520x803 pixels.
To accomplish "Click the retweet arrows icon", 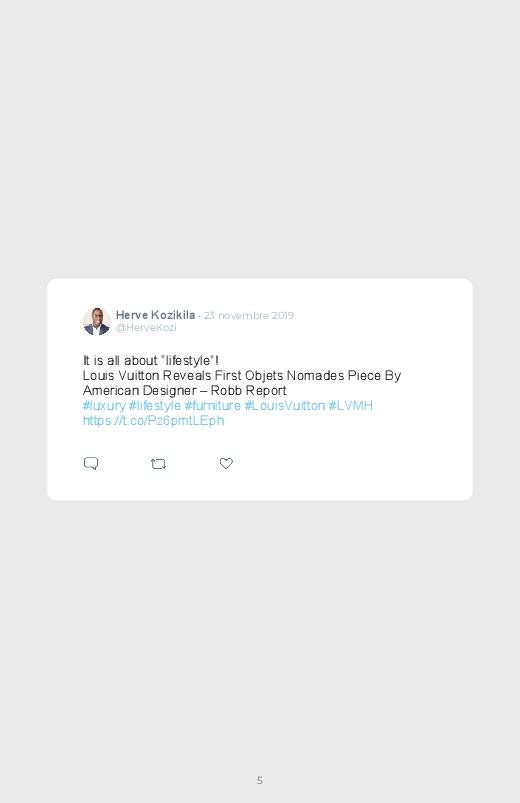I will [x=158, y=464].
